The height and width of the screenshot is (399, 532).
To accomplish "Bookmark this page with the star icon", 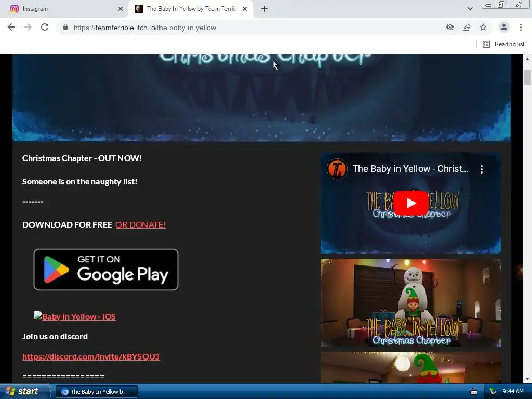I will pos(483,27).
